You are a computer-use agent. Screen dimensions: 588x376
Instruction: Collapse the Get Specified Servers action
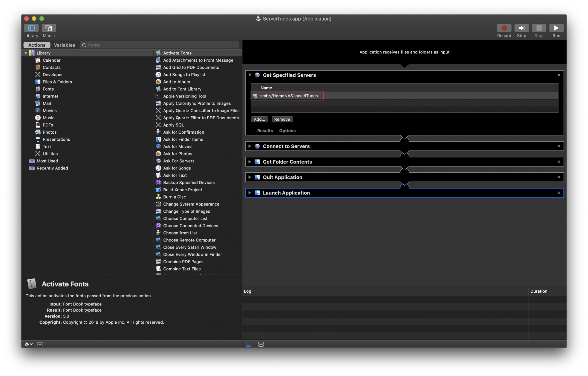[x=250, y=75]
